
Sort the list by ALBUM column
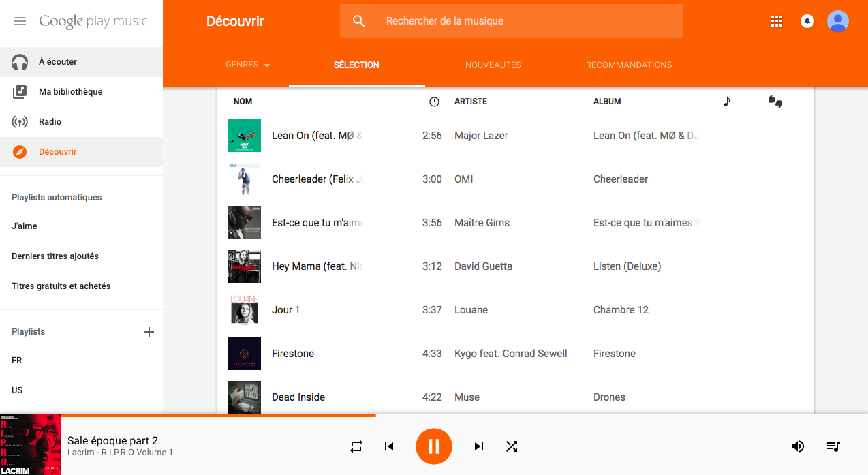tap(607, 102)
